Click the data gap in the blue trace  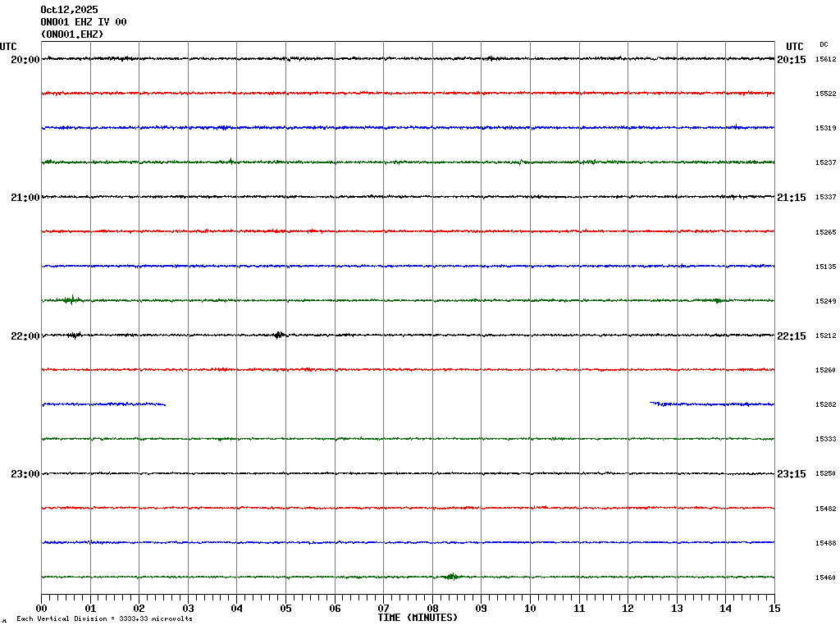pyautogui.click(x=407, y=404)
